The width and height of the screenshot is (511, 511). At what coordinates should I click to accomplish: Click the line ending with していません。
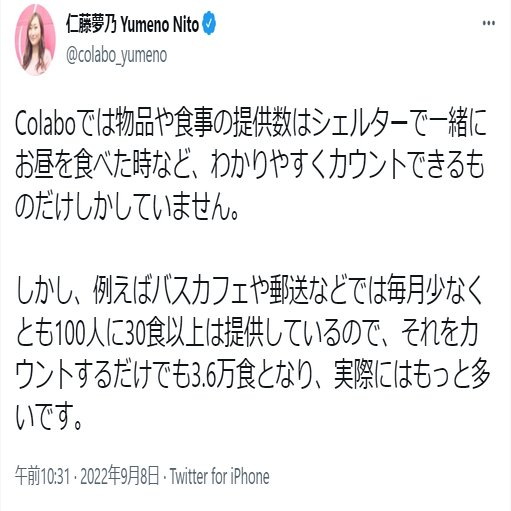point(127,207)
